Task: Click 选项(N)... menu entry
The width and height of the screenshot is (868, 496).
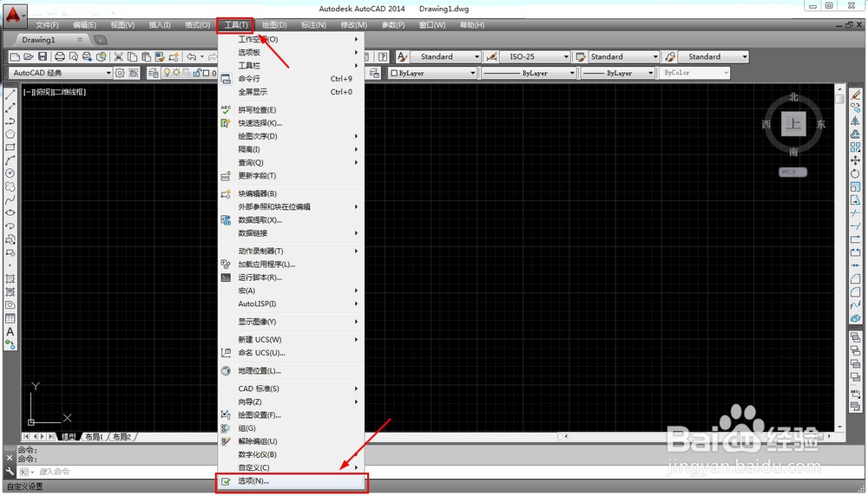Action: [292, 481]
